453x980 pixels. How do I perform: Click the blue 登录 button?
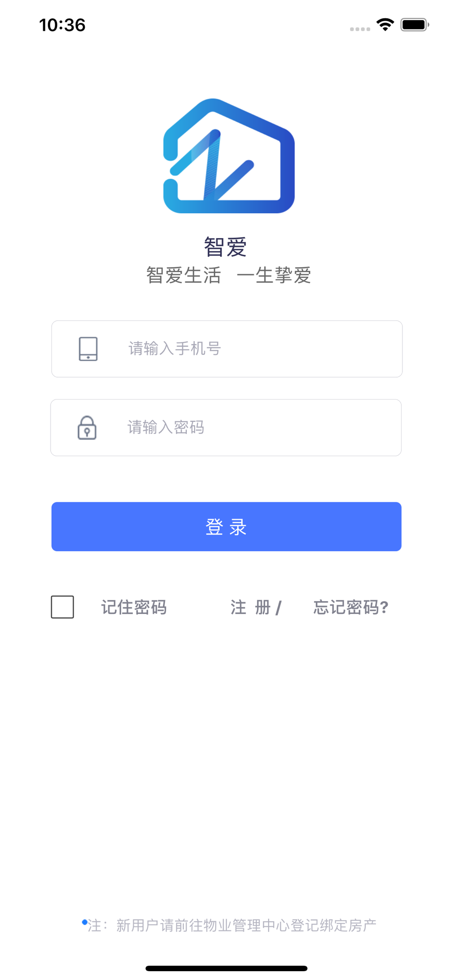click(x=226, y=527)
